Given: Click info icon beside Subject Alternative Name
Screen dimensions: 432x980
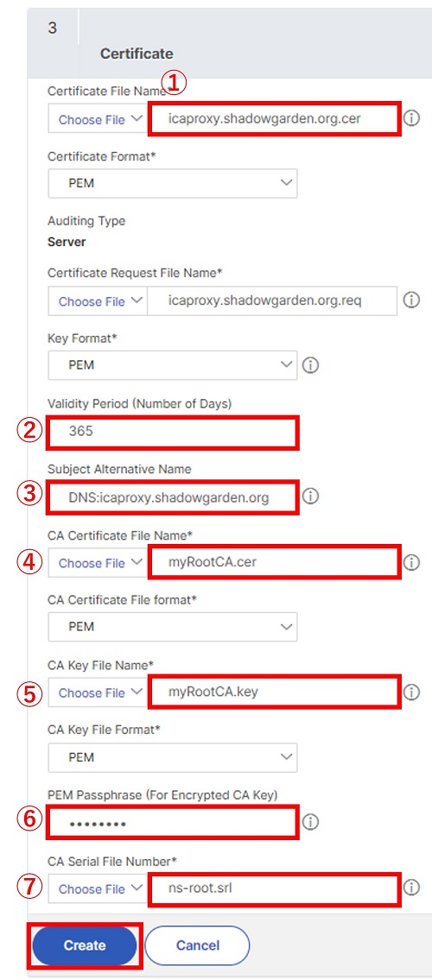Looking at the screenshot, I should [311, 496].
